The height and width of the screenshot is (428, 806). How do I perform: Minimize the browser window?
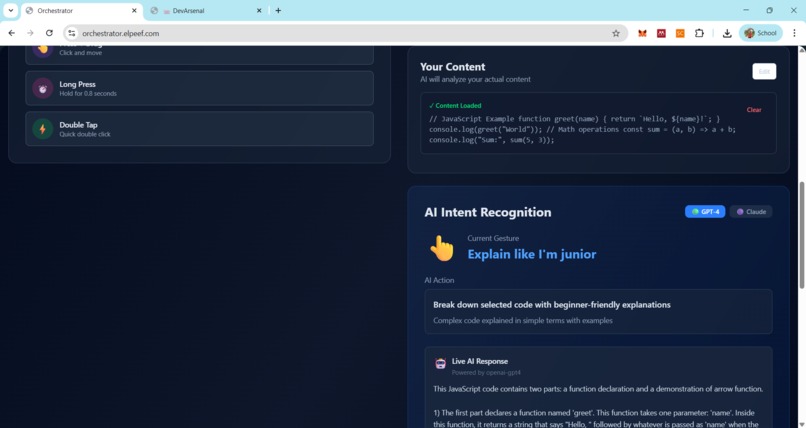click(746, 10)
